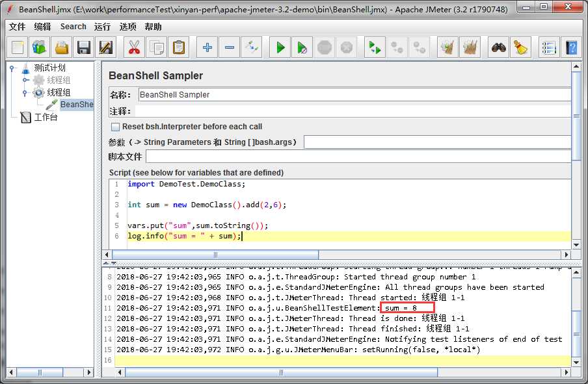Click Start no pauses icon

click(302, 47)
